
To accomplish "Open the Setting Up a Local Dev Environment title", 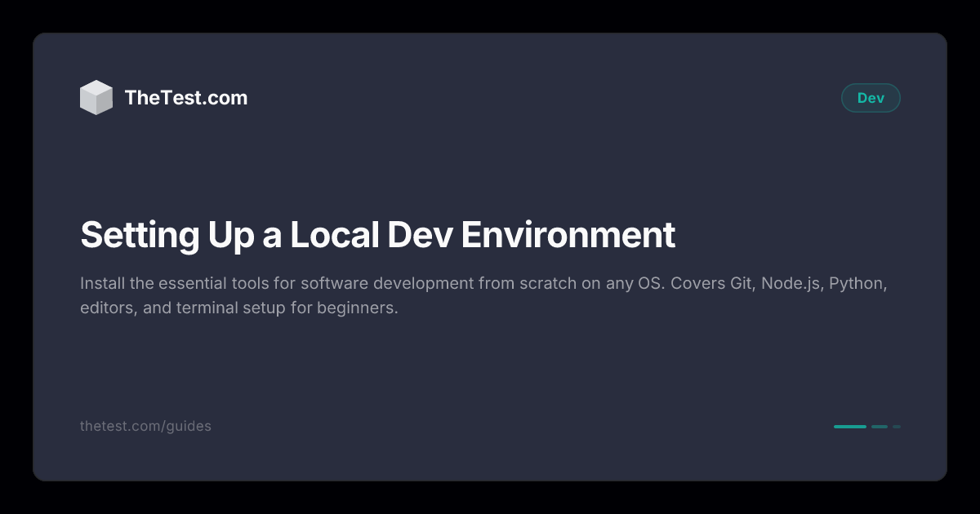I will coord(377,235).
